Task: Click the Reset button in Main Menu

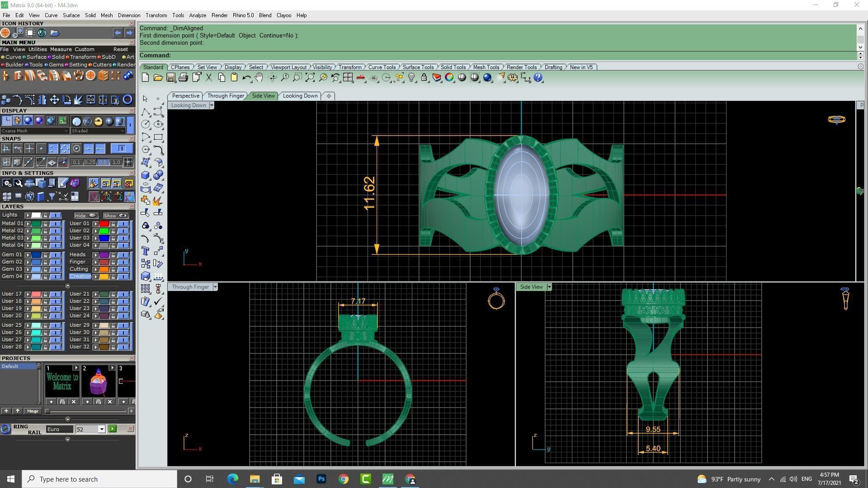Action: (x=121, y=49)
